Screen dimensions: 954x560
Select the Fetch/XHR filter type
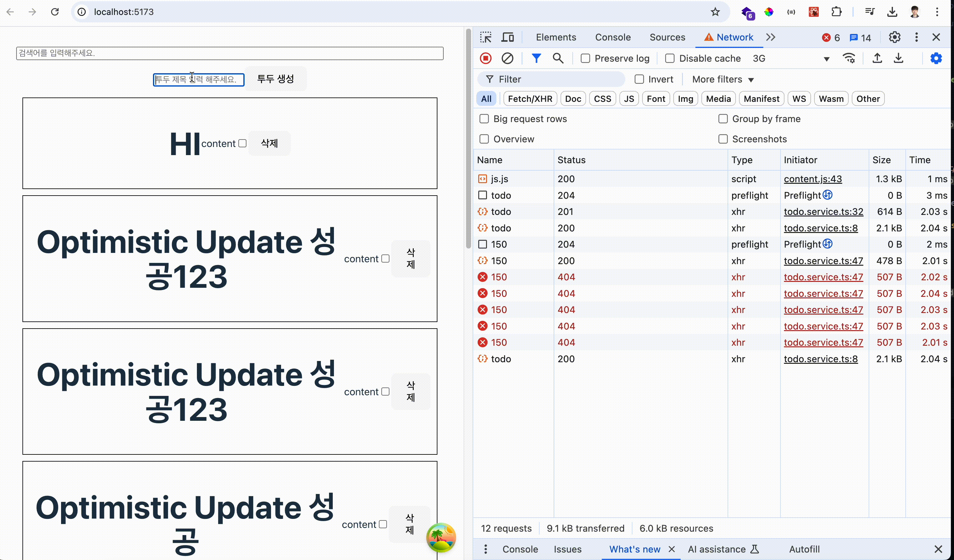coord(530,99)
